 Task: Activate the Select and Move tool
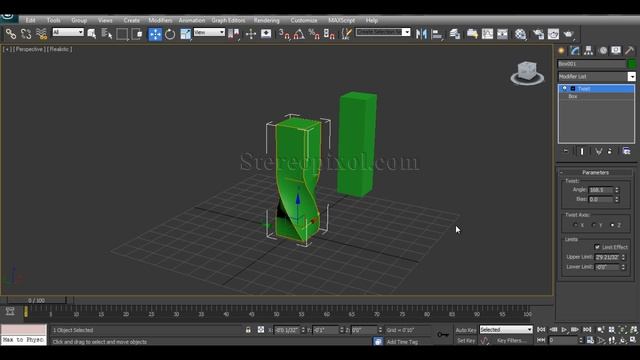155,34
